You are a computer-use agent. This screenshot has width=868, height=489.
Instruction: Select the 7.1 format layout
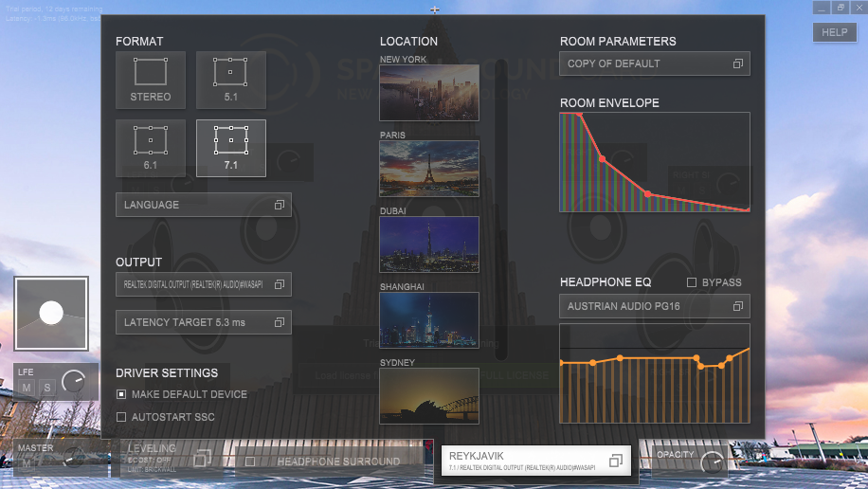pyautogui.click(x=230, y=148)
